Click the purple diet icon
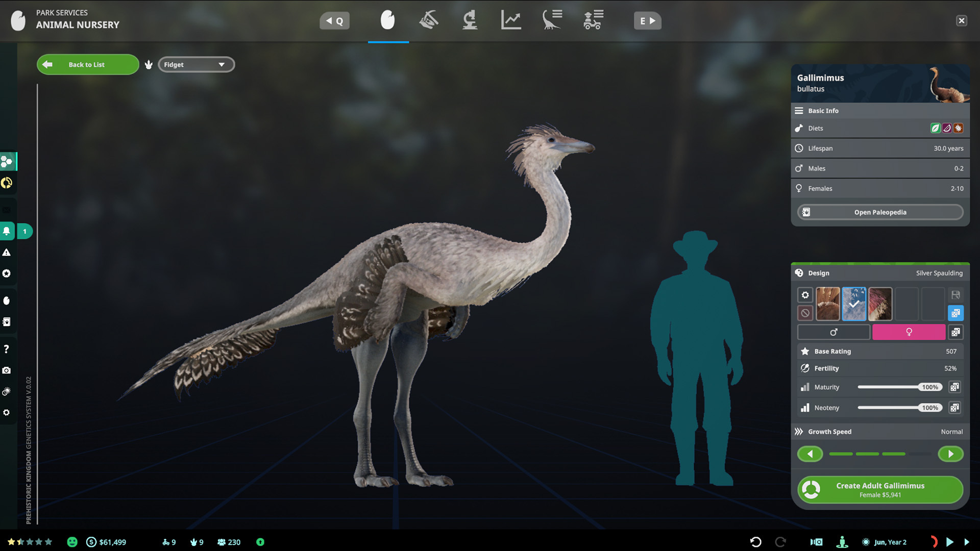The width and height of the screenshot is (980, 551). (947, 128)
